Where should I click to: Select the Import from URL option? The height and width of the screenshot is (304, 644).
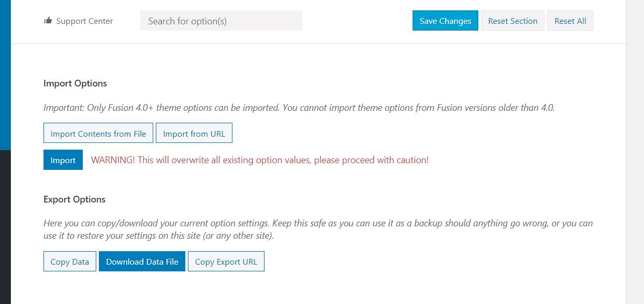(x=194, y=133)
